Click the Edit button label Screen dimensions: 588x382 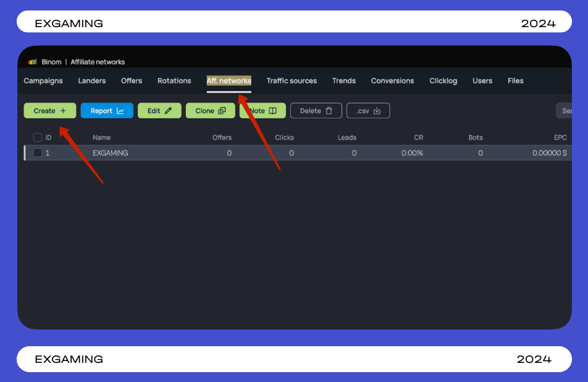154,111
